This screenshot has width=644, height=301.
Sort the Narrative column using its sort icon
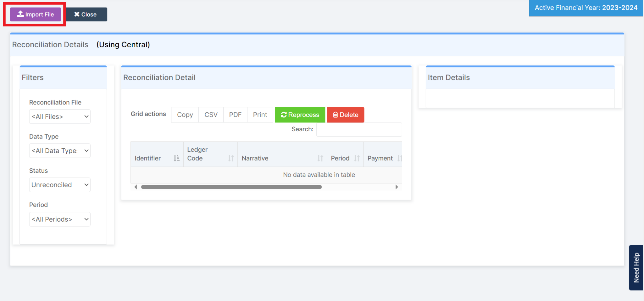point(320,158)
